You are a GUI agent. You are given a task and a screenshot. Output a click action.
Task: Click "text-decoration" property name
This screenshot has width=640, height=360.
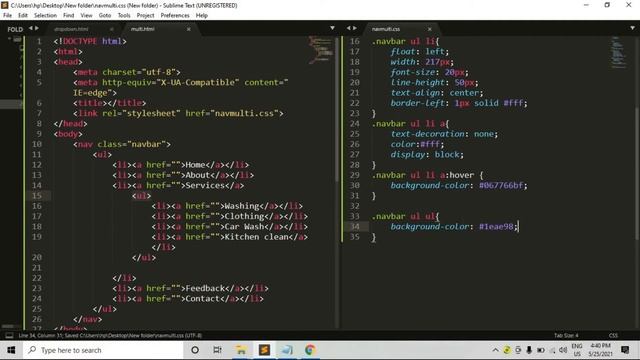pos(428,134)
